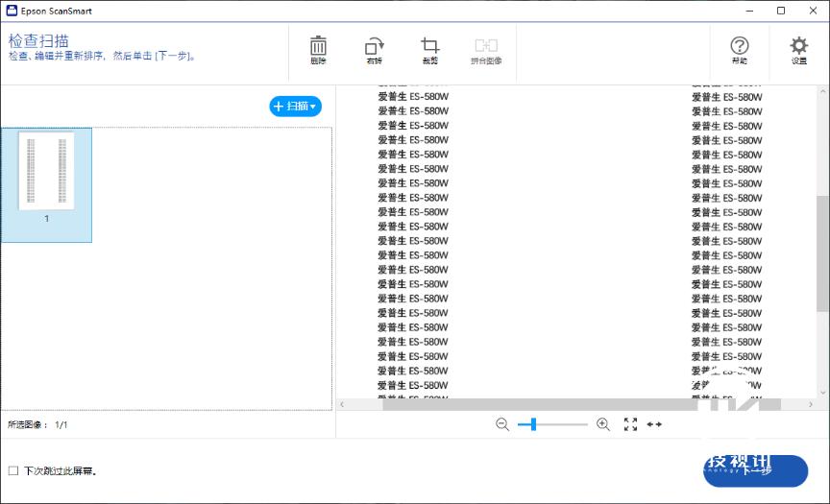Viewport: 830px width, 504px height.
Task: Click the Delete (删除) trash icon
Action: tap(318, 50)
